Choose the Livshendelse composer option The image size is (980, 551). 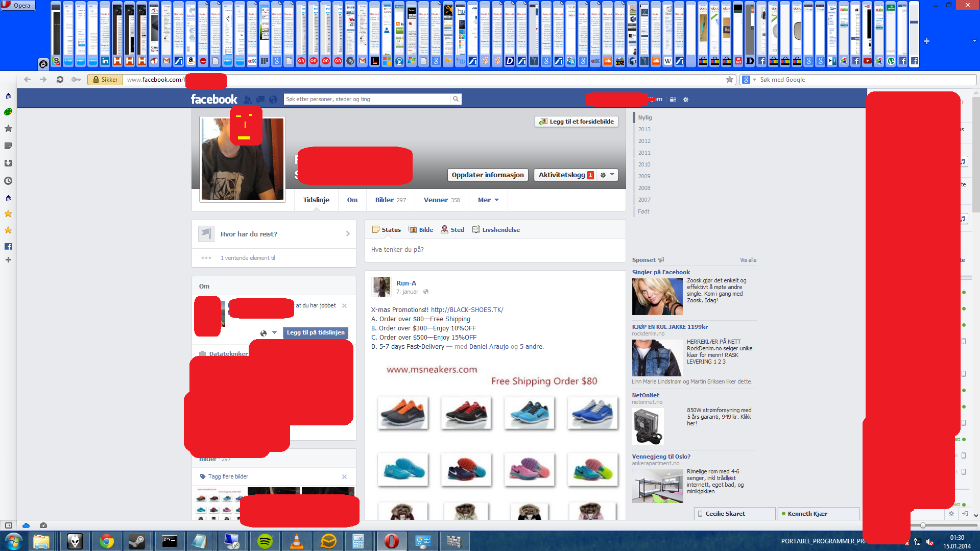pyautogui.click(x=496, y=230)
